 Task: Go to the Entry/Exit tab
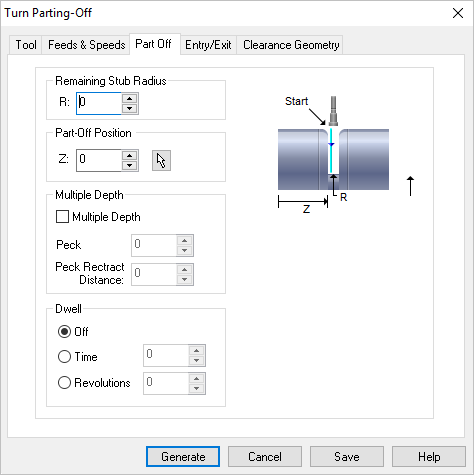[208, 45]
